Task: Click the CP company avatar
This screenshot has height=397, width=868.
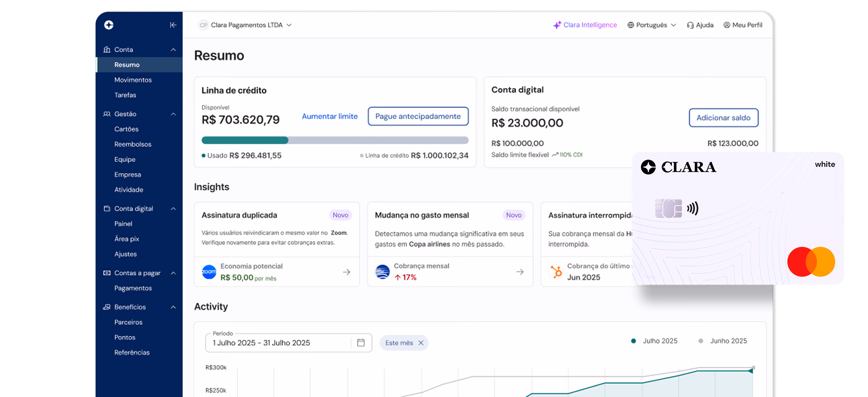Action: click(203, 25)
